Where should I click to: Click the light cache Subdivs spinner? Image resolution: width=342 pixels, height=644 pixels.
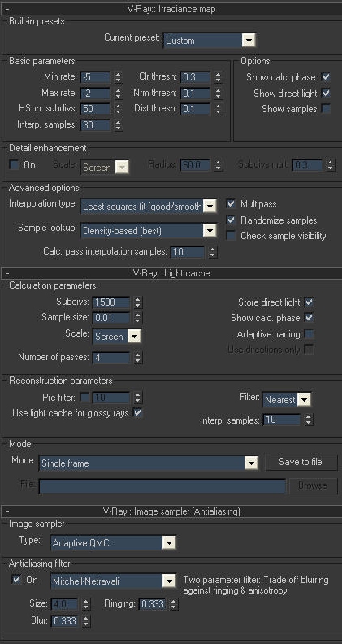point(137,302)
